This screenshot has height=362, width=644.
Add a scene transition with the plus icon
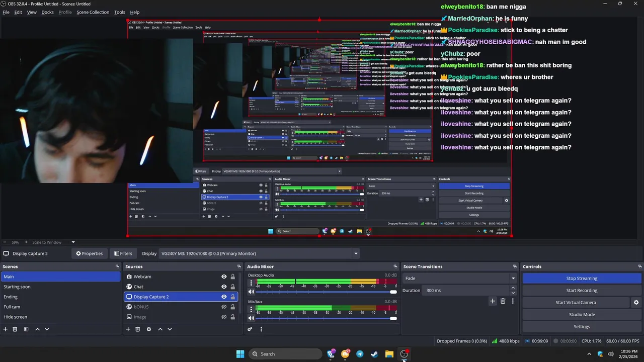(493, 301)
